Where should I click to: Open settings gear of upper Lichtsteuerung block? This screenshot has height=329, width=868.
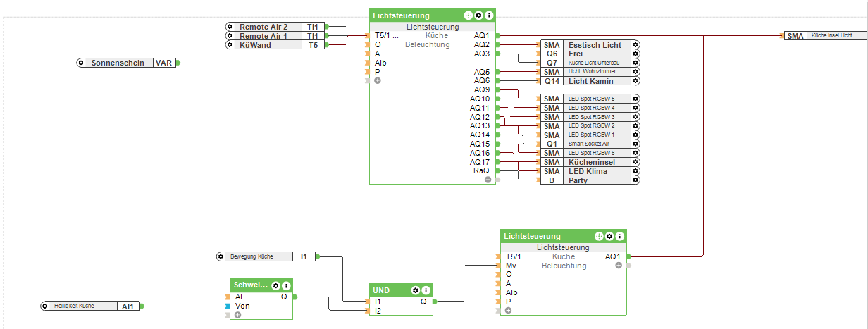478,15
